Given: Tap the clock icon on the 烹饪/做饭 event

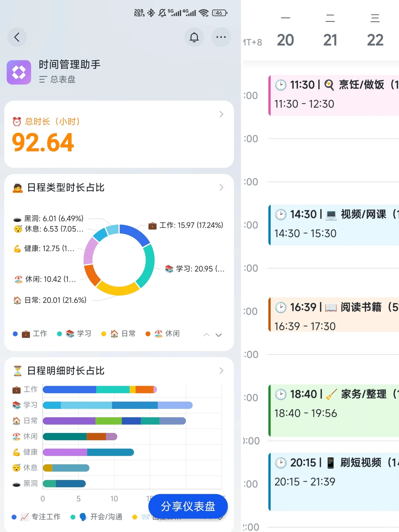Looking at the screenshot, I should click(x=281, y=85).
